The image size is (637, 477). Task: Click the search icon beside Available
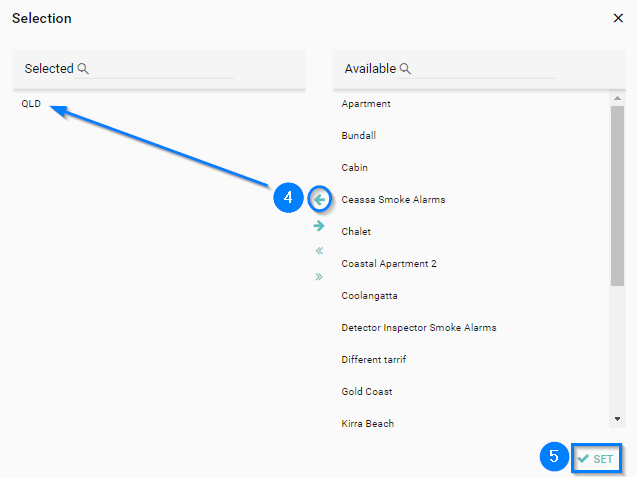[406, 69]
